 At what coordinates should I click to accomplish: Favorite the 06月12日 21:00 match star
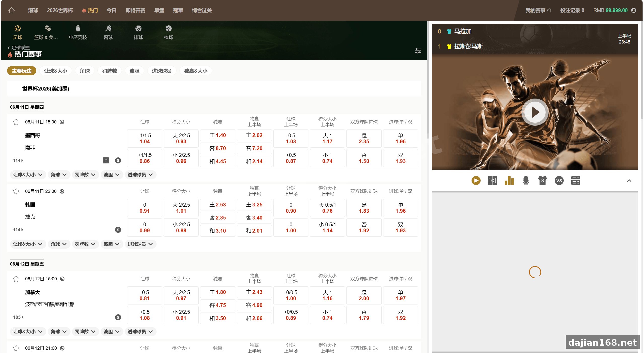(16, 348)
